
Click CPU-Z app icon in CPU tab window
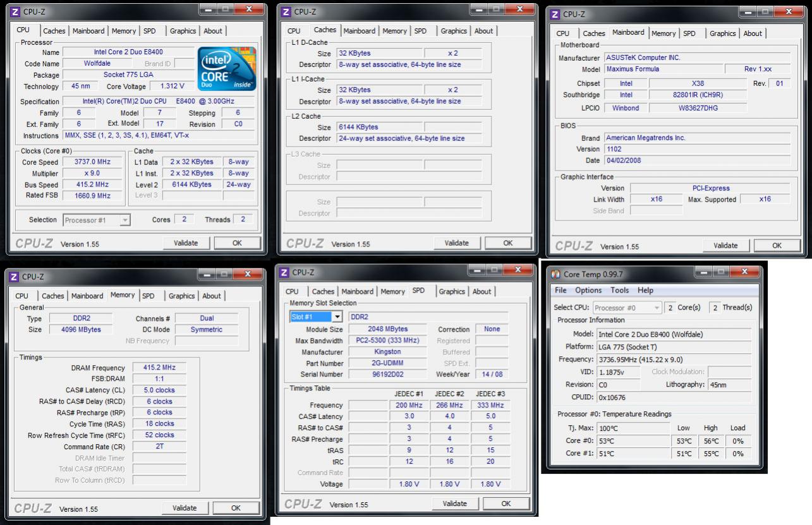15,12
